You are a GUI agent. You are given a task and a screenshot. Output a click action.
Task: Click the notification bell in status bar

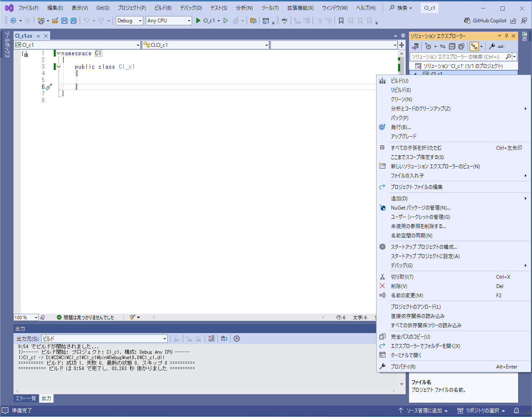[x=516, y=410]
